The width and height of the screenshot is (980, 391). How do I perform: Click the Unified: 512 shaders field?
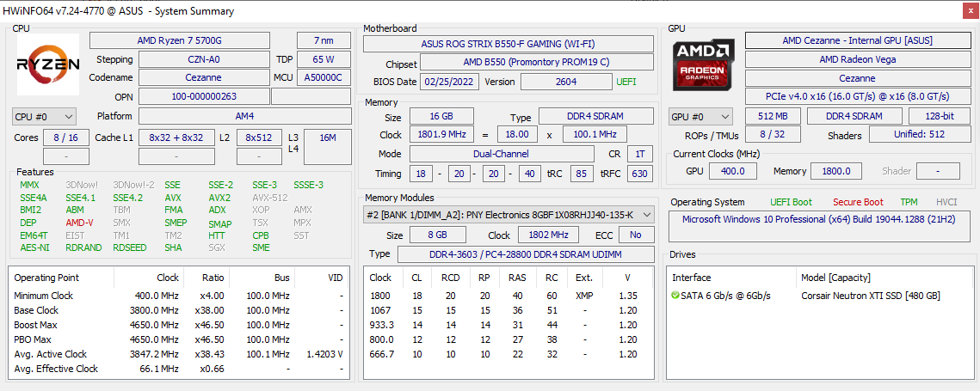click(920, 134)
